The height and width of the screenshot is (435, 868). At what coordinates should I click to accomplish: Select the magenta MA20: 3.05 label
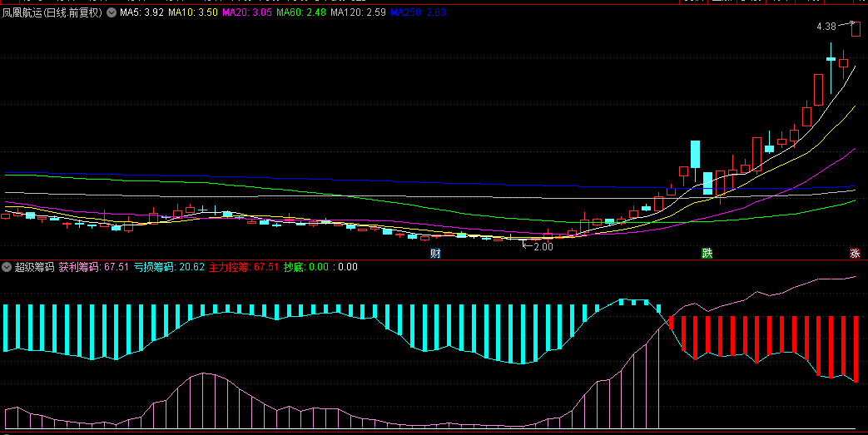(246, 13)
